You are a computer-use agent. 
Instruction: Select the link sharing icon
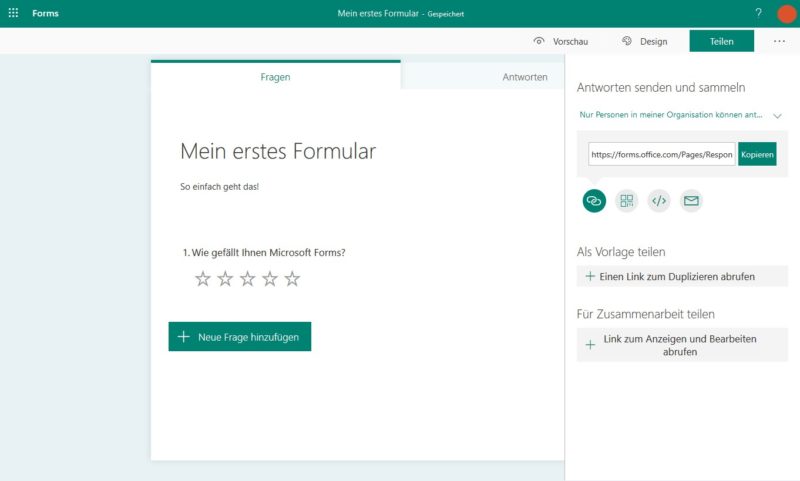(x=594, y=200)
